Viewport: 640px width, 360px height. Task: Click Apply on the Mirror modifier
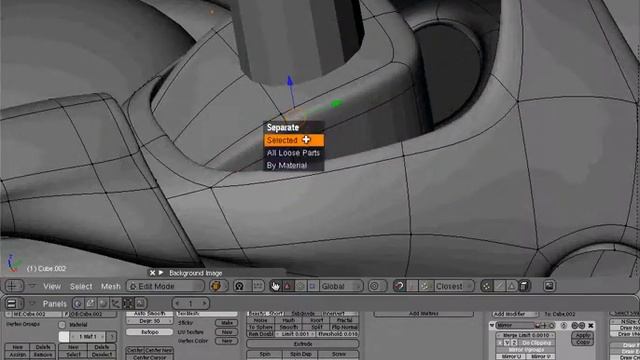click(x=582, y=335)
